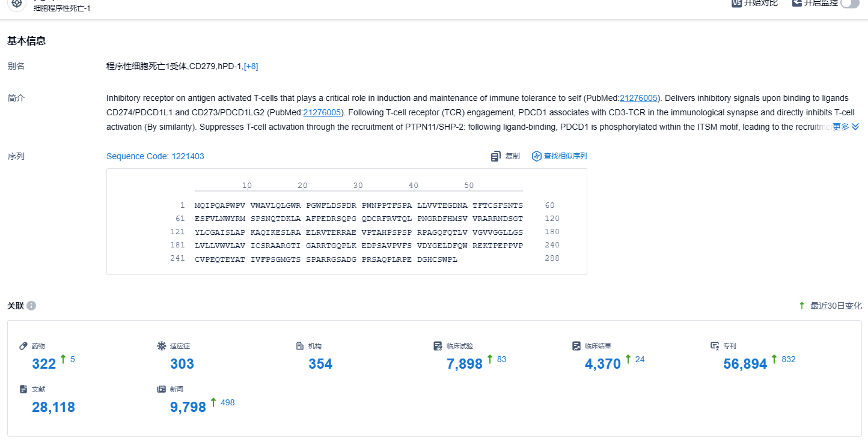Click the literature document icon beside 文献
868x442 pixels.
click(23, 389)
